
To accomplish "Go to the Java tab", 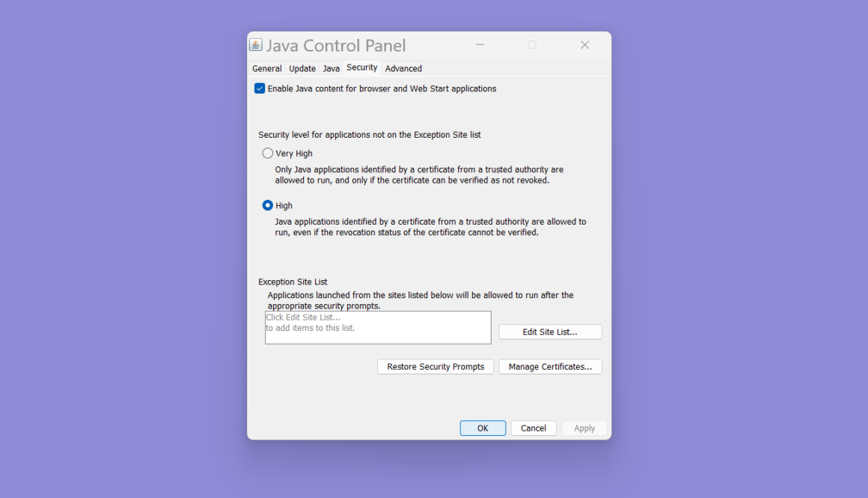I will coord(331,68).
